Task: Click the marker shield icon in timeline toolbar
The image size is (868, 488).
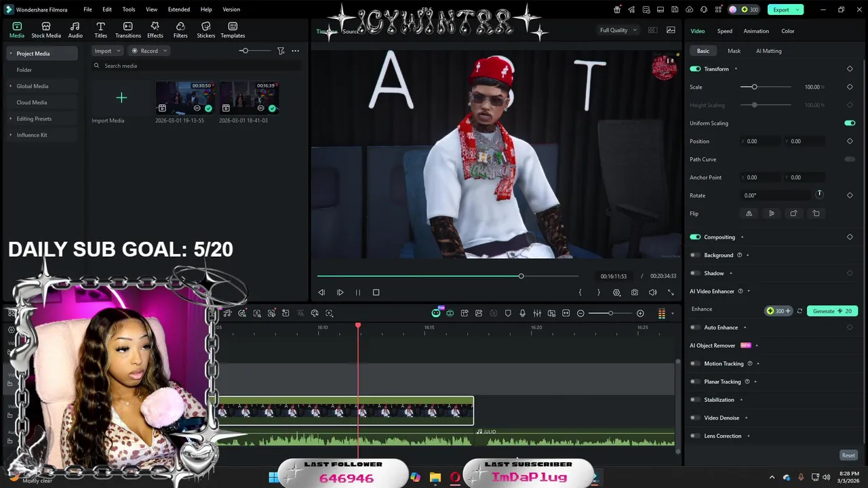Action: click(508, 313)
